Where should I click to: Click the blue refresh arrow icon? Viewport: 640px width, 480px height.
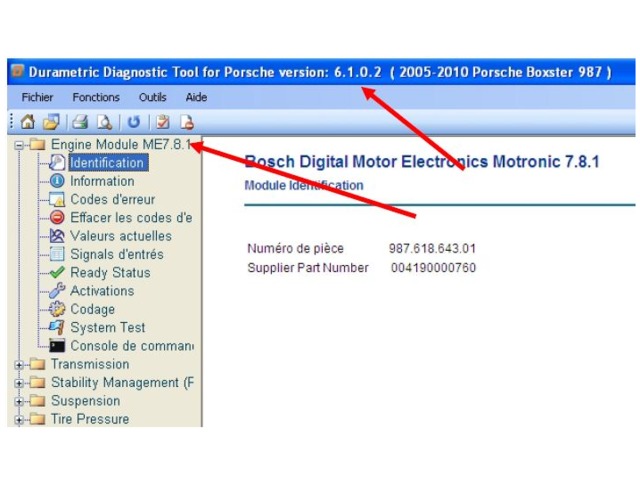pos(134,122)
